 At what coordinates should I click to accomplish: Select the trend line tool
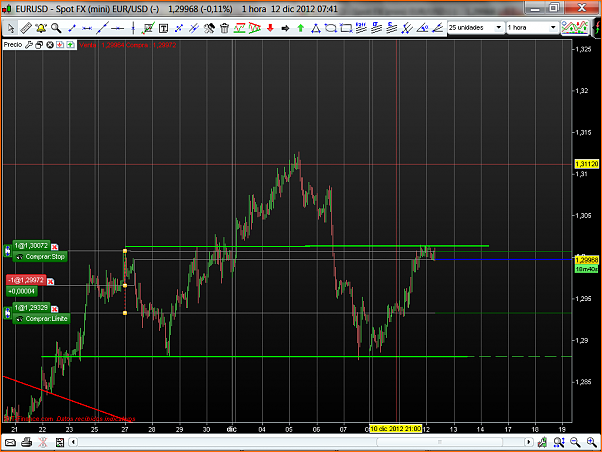(103, 28)
